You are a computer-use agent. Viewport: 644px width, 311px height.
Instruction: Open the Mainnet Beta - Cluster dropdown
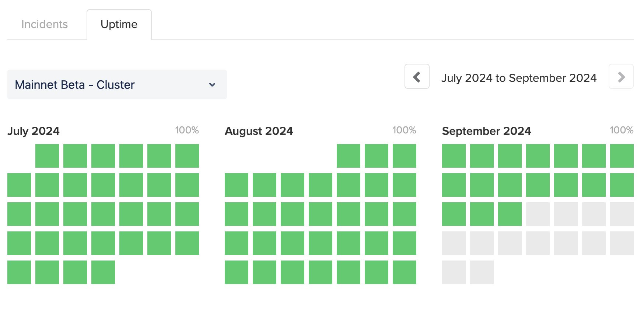pyautogui.click(x=117, y=84)
